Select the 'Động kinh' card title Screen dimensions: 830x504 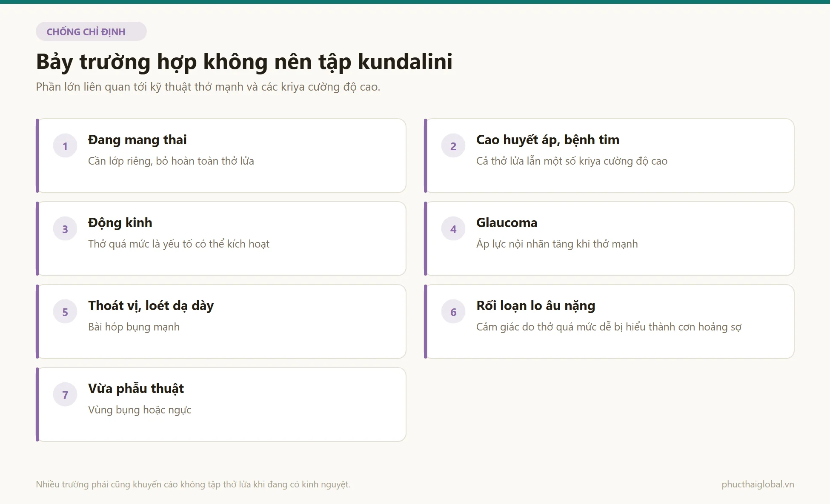(120, 222)
